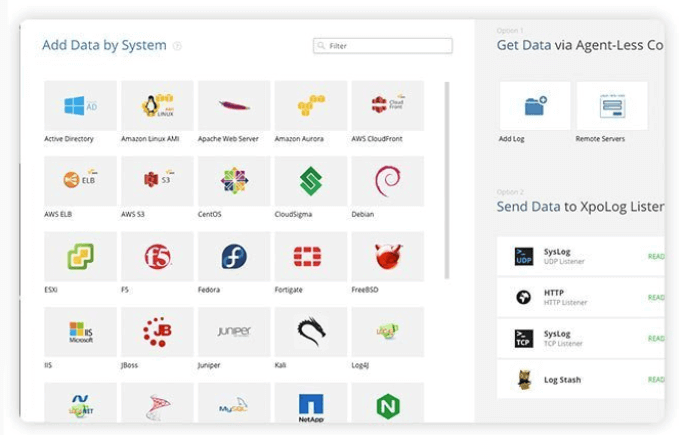Image resolution: width=680 pixels, height=435 pixels.
Task: Open the Fedora system tile
Action: [x=234, y=256]
